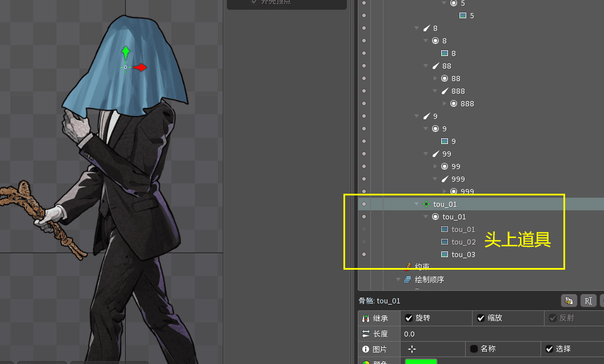The width and height of the screenshot is (604, 364).
Task: Collapse the tou_01 bone tree node
Action: [x=417, y=204]
